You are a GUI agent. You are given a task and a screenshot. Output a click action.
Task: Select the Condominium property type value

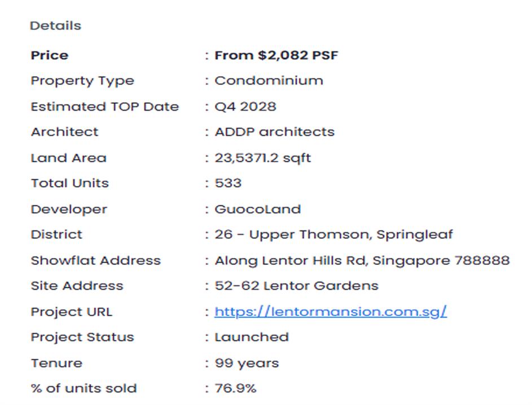pos(269,81)
